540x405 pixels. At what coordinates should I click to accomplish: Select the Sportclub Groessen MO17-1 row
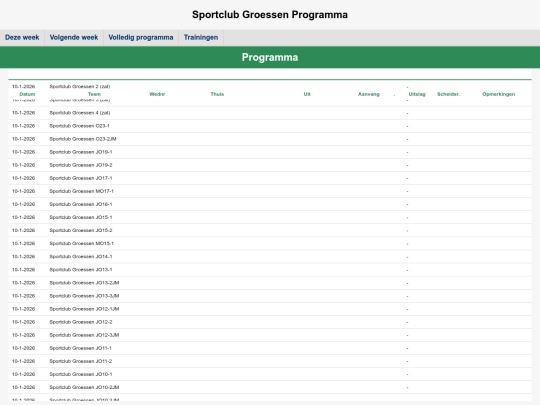coord(270,191)
